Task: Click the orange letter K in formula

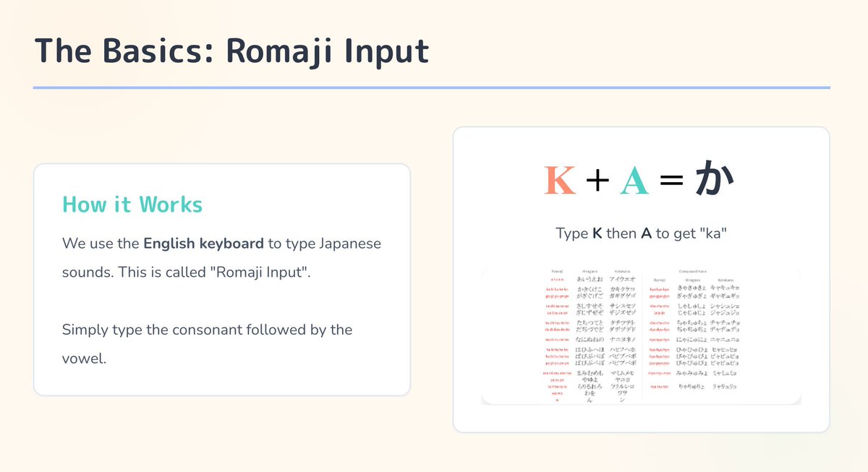Action: (560, 181)
